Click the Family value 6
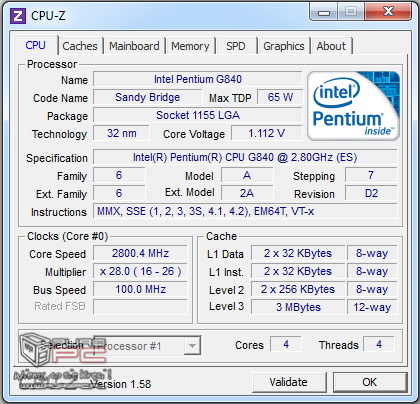Screen dimensions: 420x404 119,175
